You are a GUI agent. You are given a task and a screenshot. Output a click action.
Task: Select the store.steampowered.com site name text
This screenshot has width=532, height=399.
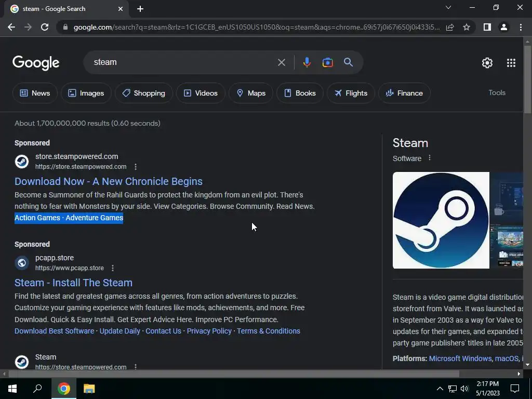coord(77,156)
